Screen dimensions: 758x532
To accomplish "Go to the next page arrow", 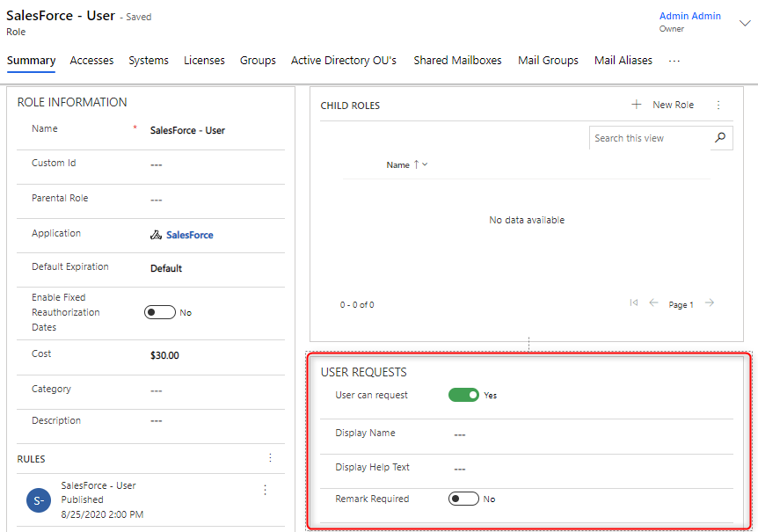I will pos(710,303).
